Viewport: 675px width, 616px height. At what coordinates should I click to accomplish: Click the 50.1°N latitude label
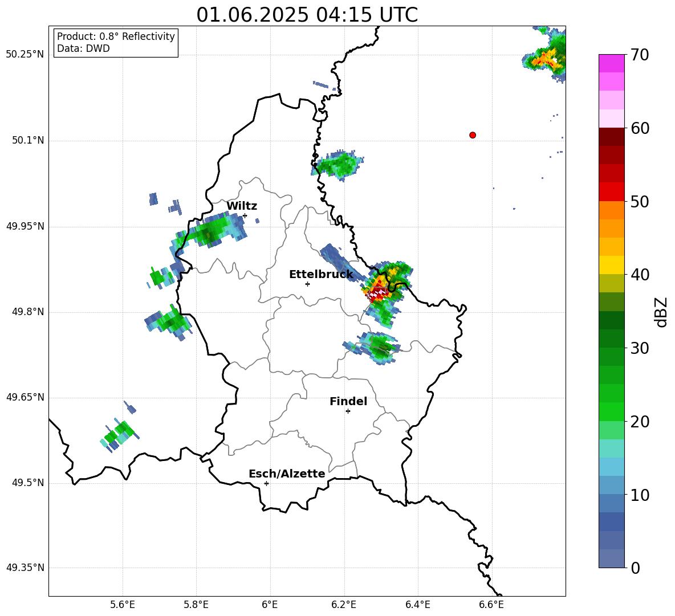click(28, 140)
